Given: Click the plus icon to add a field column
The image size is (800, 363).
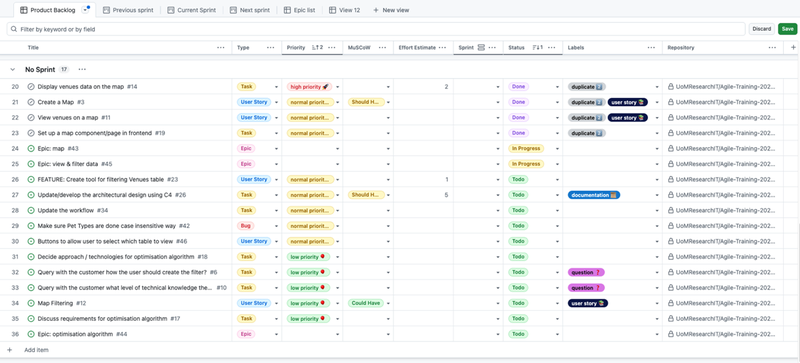Looking at the screenshot, I should [x=793, y=47].
